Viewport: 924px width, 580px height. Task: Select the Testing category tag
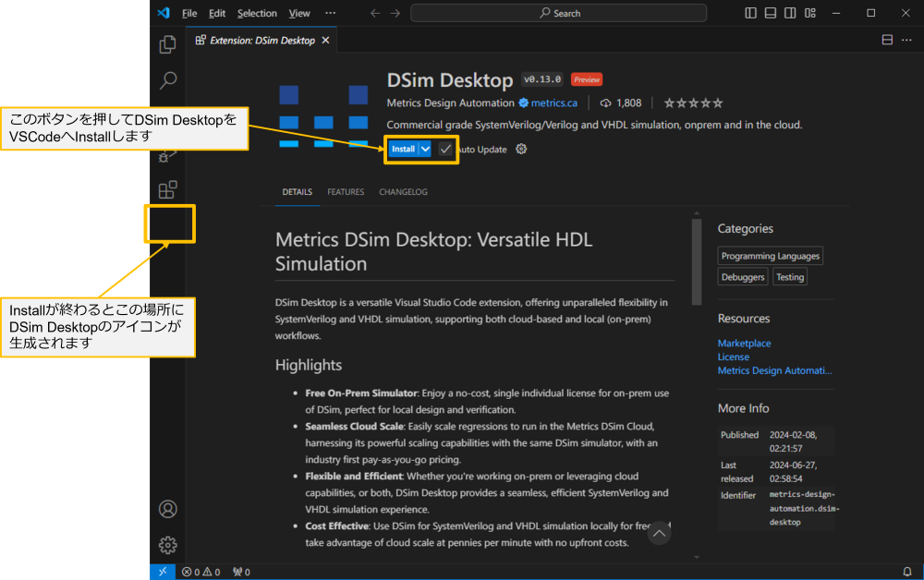(790, 277)
